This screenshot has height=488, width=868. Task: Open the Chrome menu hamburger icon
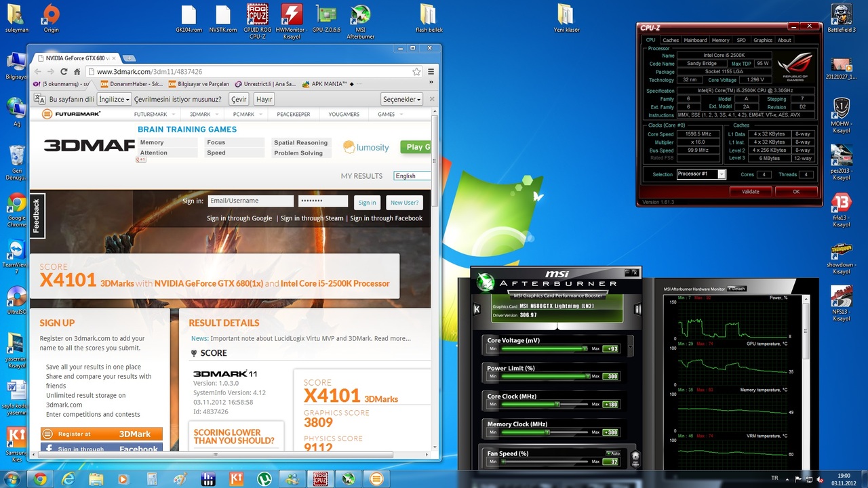point(431,71)
